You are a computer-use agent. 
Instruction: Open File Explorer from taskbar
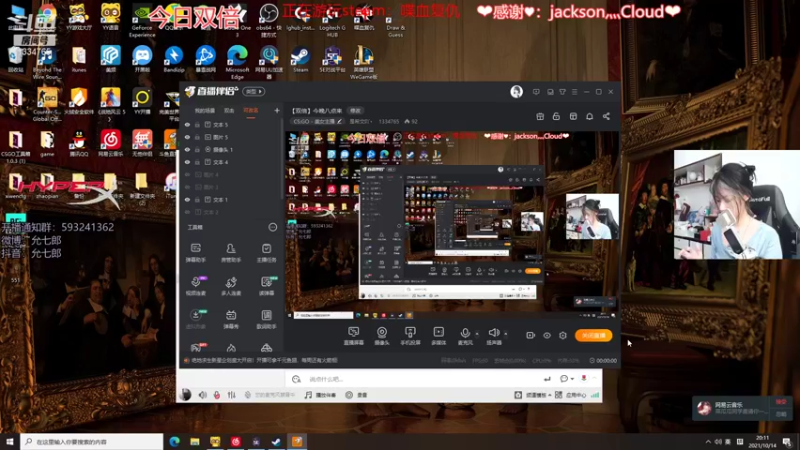point(195,442)
